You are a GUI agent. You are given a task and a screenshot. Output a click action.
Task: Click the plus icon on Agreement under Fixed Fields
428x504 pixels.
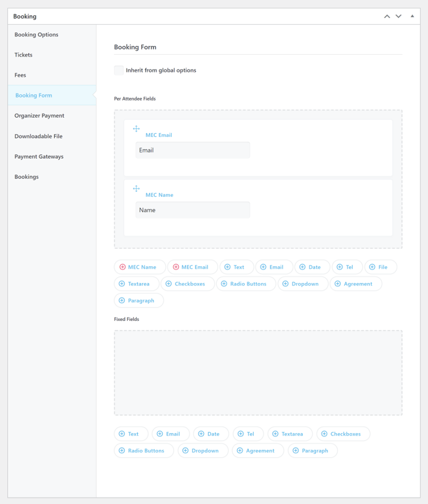pyautogui.click(x=240, y=450)
